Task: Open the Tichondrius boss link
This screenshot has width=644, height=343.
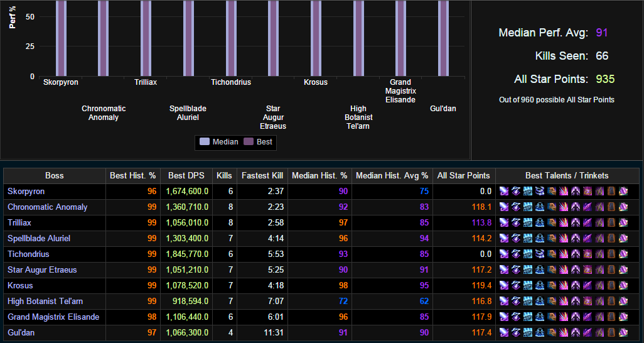Action: 28,254
